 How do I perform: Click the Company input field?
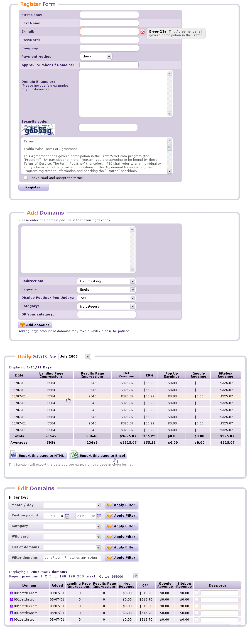(109, 48)
